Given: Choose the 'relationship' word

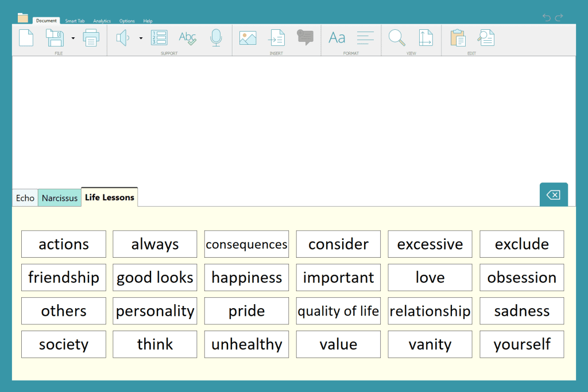Looking at the screenshot, I should [430, 311].
